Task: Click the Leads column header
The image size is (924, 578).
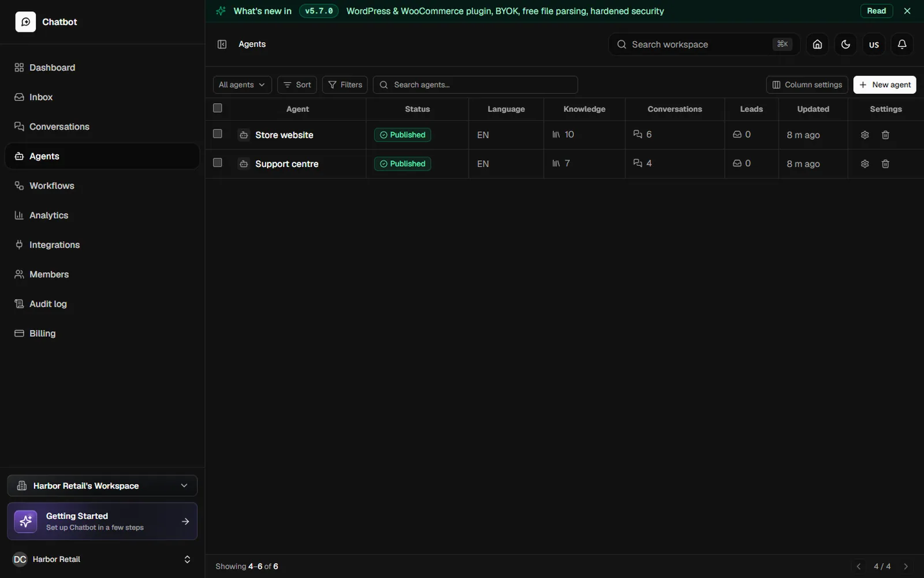Action: [751, 109]
